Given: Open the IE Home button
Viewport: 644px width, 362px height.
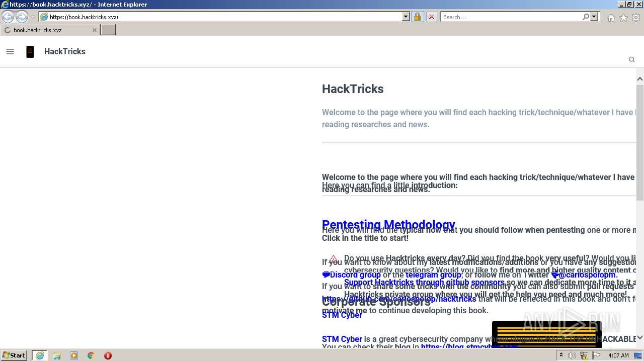Looking at the screenshot, I should 611,18.
